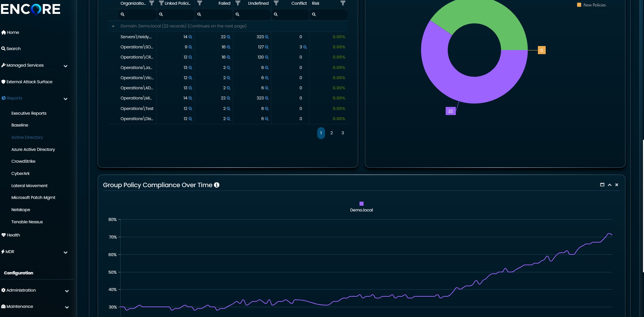Viewport: 644px width, 317px height.
Task: Click magnifier icon beside Servers\Heidy linked policies value 14
Action: 190,37
